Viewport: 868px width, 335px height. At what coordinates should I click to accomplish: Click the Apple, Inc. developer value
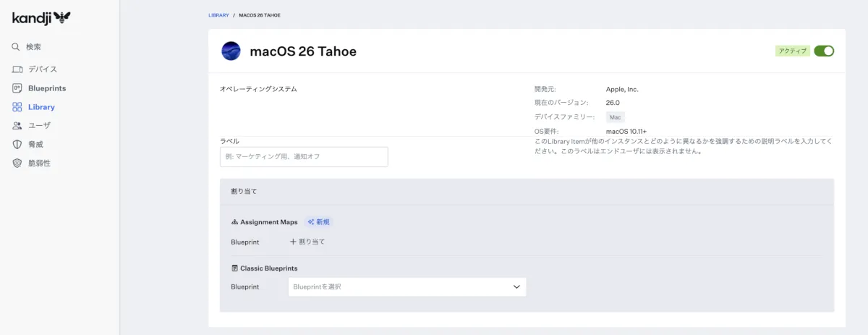pyautogui.click(x=622, y=89)
